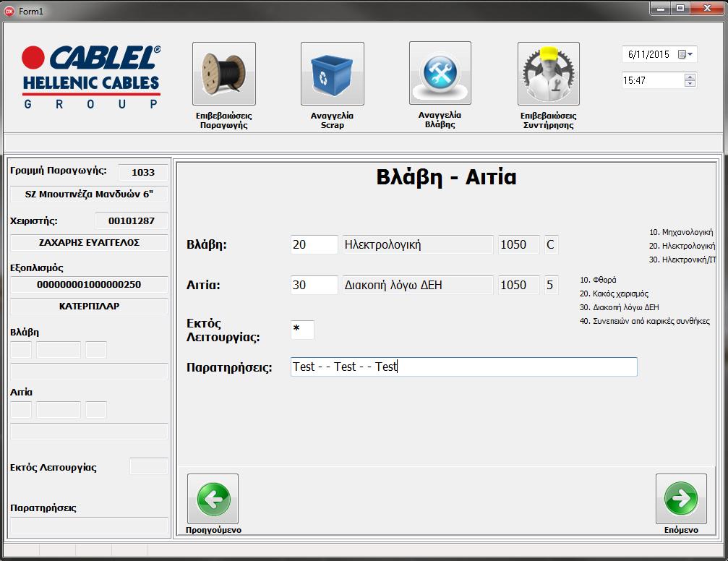Screen dimensions: 728x561
Task: Click equipment number 000000001000000250
Action: click(x=89, y=285)
